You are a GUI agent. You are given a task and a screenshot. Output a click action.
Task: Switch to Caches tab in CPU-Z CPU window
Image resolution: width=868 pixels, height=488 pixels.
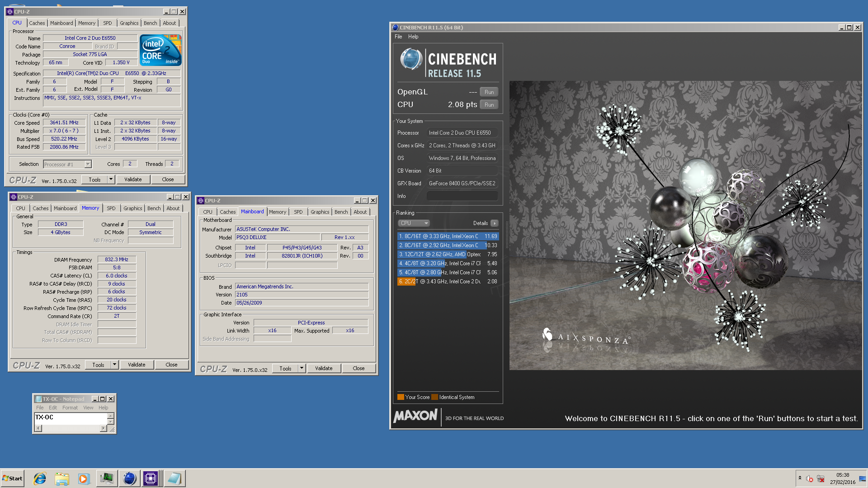[x=37, y=23]
